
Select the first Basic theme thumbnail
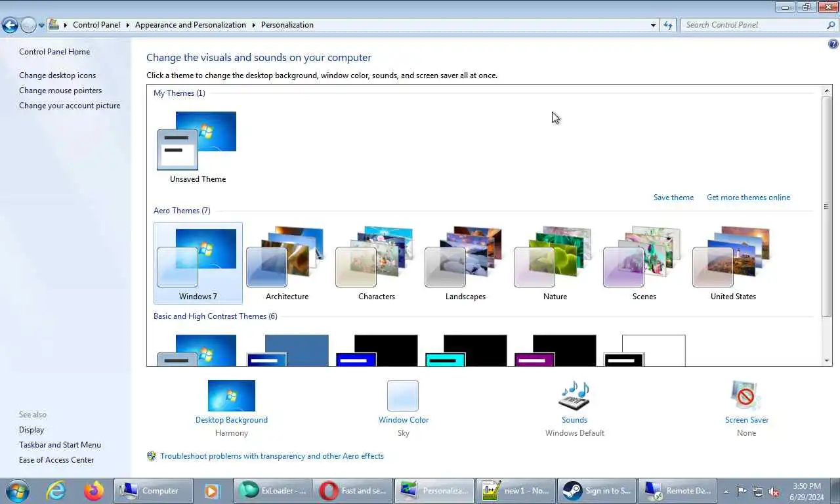[x=198, y=350]
